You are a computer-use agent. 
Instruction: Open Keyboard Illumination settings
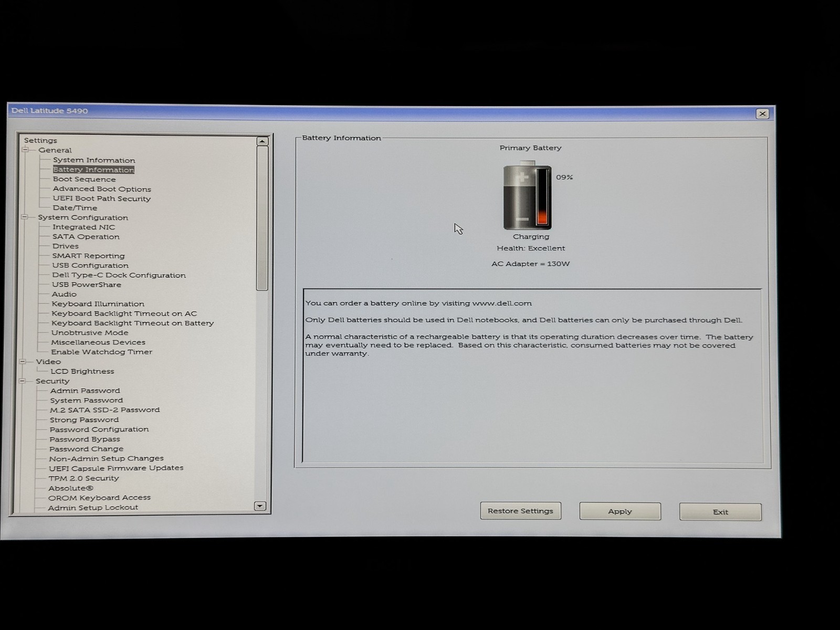pos(98,304)
